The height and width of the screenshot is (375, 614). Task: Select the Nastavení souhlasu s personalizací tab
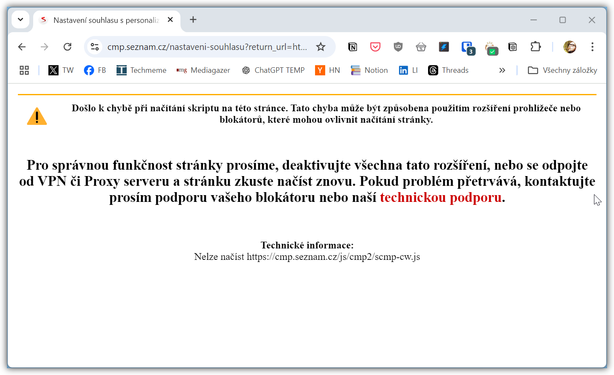coord(106,20)
